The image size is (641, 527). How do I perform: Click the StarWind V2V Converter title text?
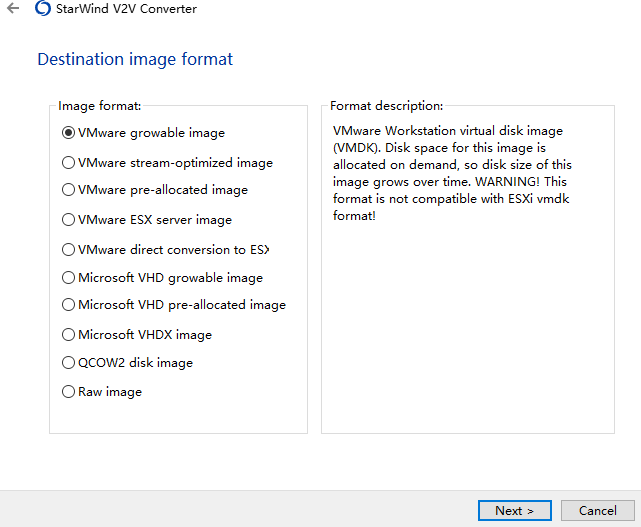coord(126,9)
